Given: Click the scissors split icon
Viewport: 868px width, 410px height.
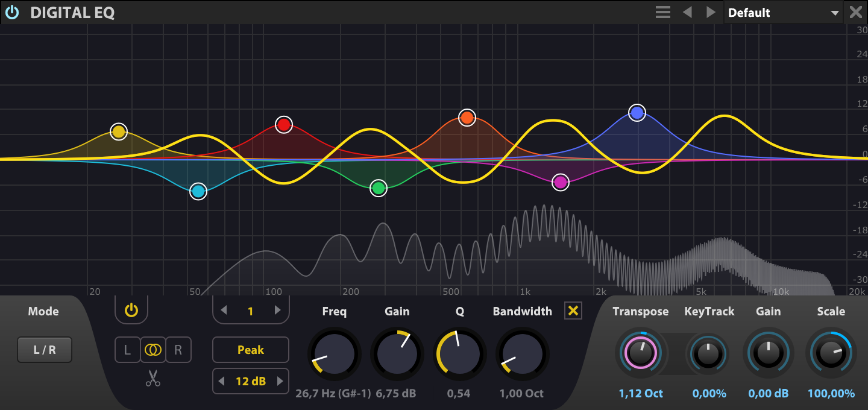Looking at the screenshot, I should click(x=153, y=378).
